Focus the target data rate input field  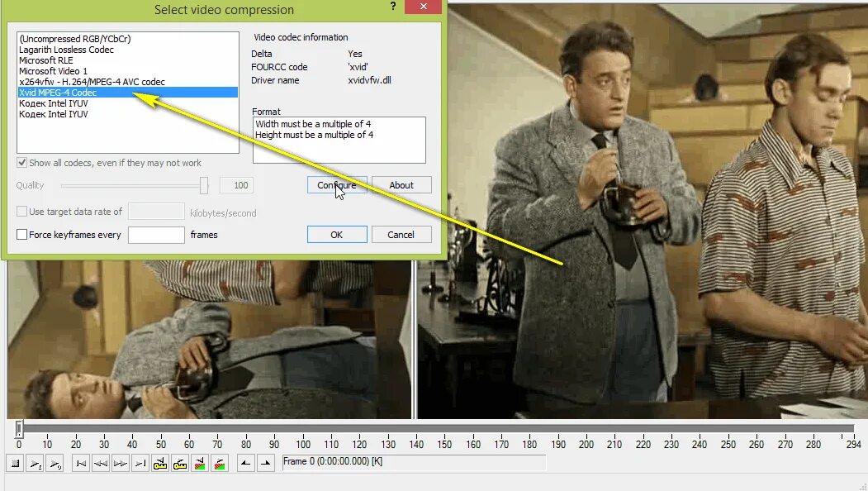(x=156, y=211)
